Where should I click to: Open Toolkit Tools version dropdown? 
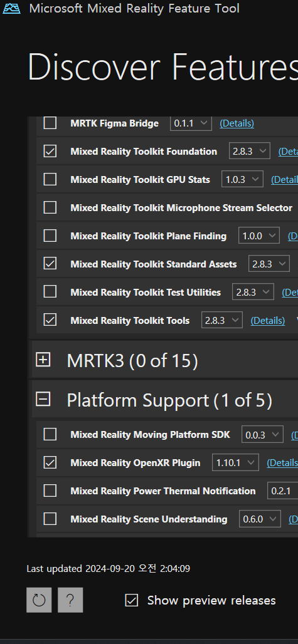click(x=222, y=320)
